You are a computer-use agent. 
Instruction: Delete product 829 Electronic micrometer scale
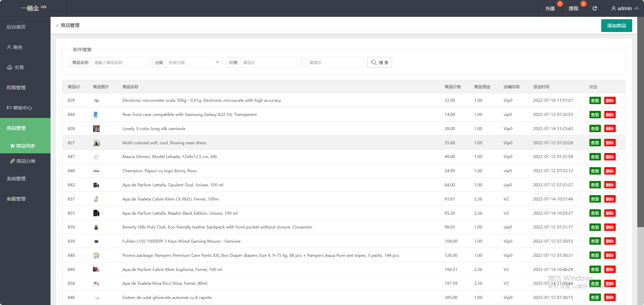[x=610, y=100]
